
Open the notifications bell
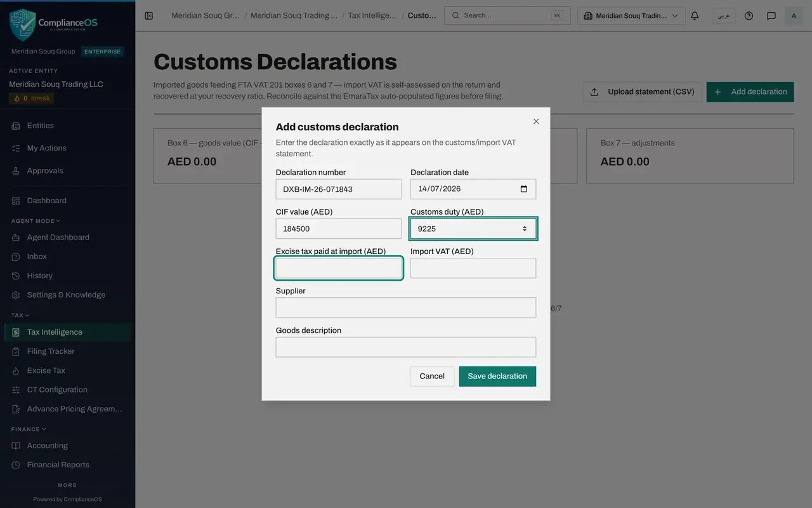695,16
